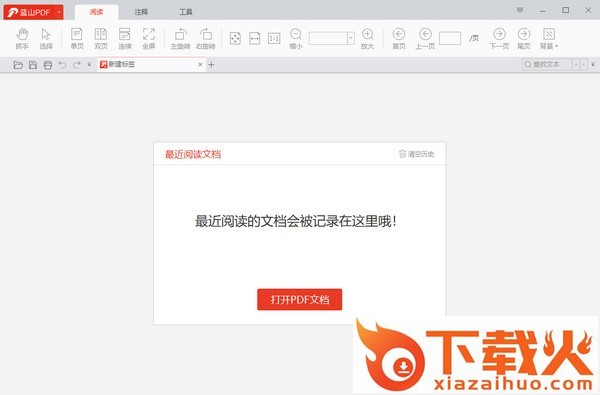This screenshot has height=395, width=600.
Task: Click the undo arrow icon
Action: click(x=62, y=65)
